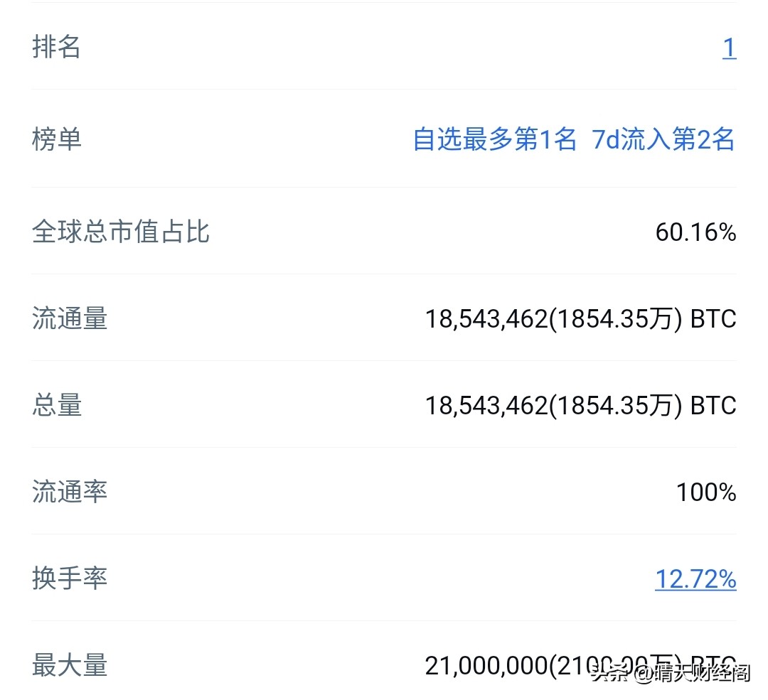Open the 7d流入第2名 ranking link
The height and width of the screenshot is (700, 768).
663,139
